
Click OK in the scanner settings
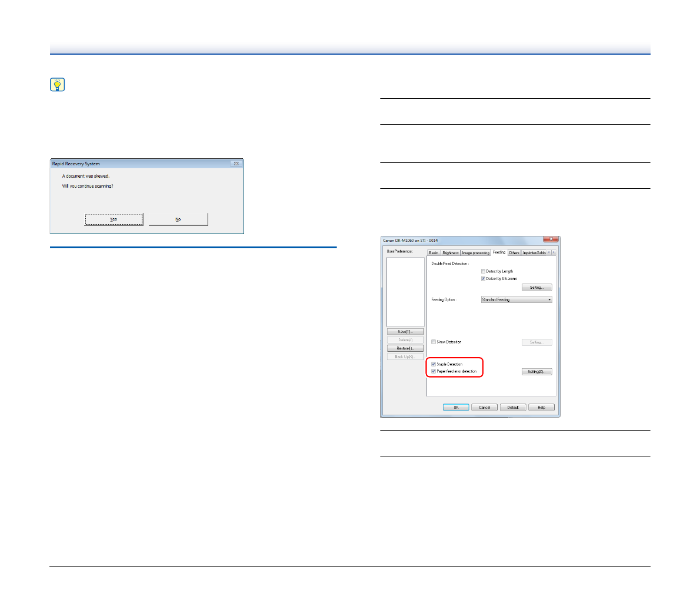(x=456, y=407)
